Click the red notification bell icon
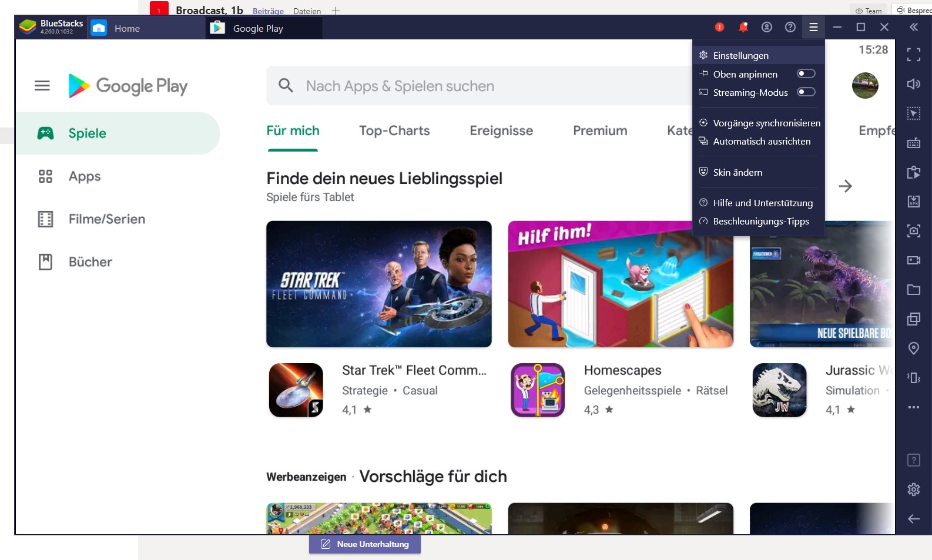The image size is (932, 560). [x=743, y=27]
